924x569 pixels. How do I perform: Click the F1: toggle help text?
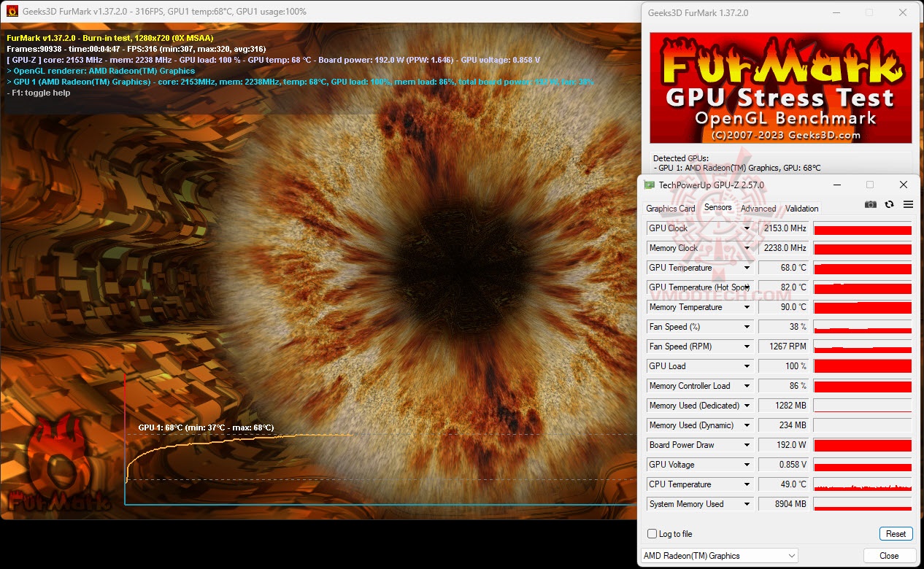click(39, 93)
